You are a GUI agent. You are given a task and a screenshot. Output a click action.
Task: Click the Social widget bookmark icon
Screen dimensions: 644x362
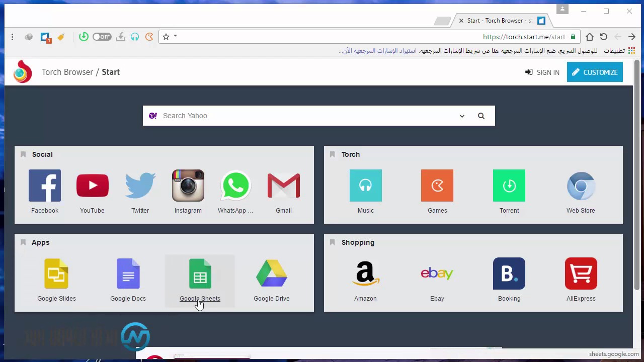pos(23,154)
